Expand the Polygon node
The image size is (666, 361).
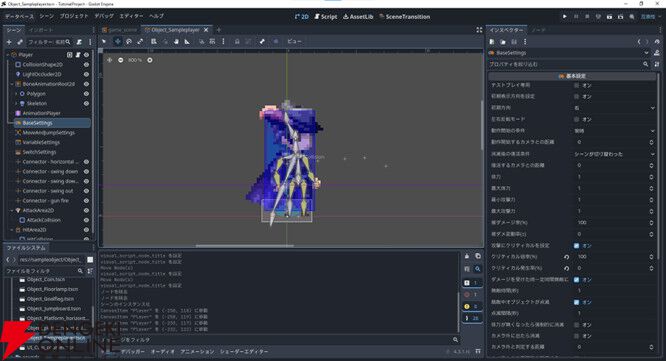click(x=16, y=94)
